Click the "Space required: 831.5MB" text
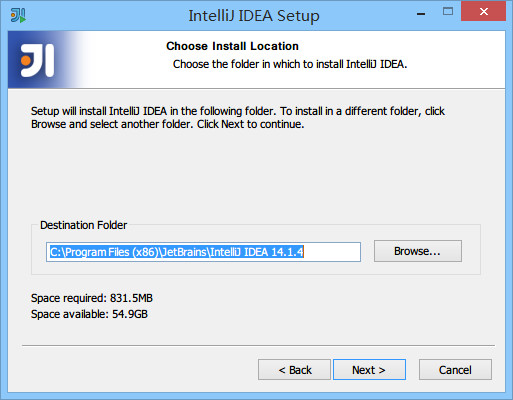The image size is (513, 400). (92, 298)
